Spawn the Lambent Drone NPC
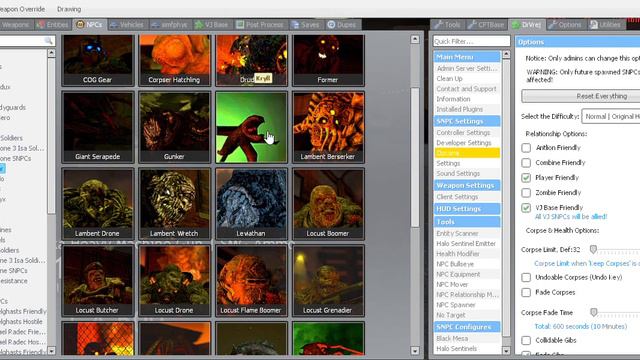Image resolution: width=640 pixels, height=360 pixels. click(x=97, y=204)
